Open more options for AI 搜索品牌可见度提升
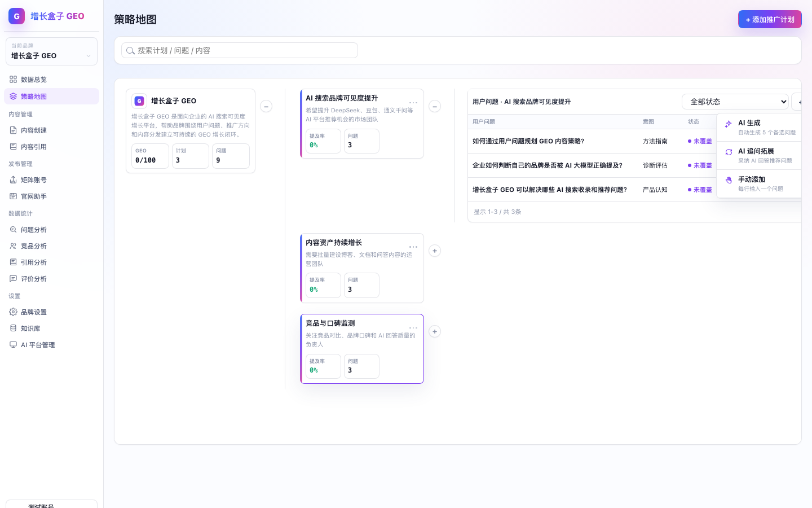This screenshot has height=508, width=812. pyautogui.click(x=413, y=103)
